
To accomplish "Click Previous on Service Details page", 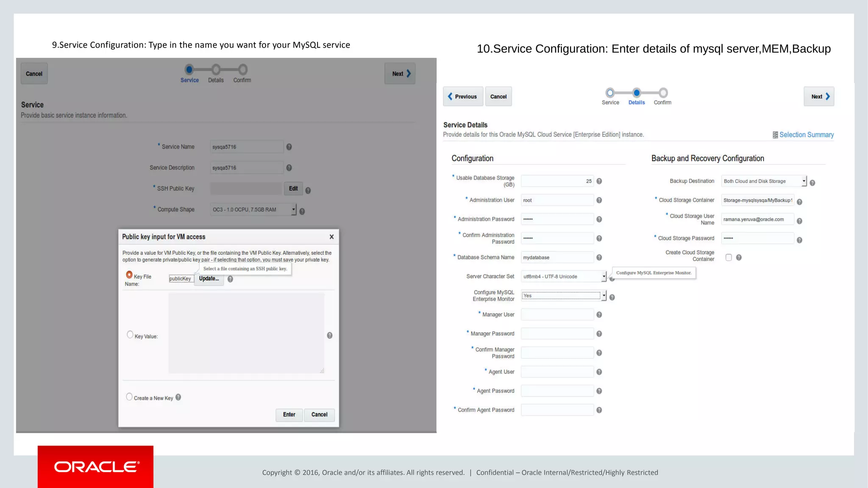I will click(463, 97).
